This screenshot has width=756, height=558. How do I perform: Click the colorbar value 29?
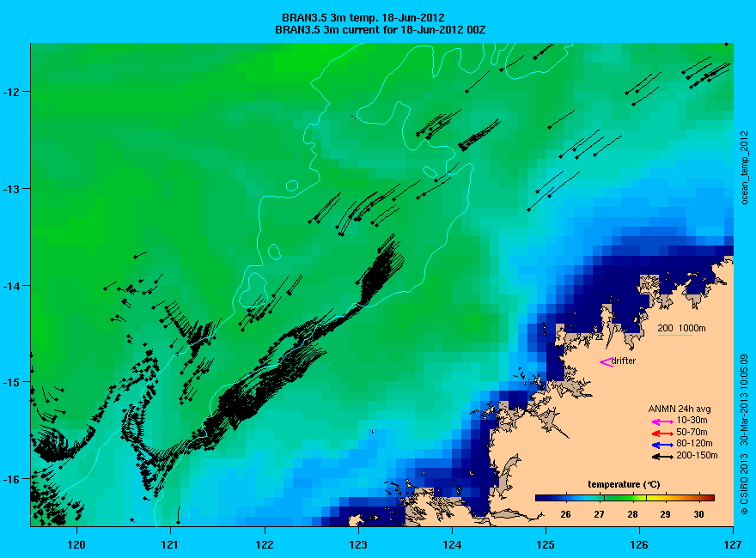coord(665,514)
